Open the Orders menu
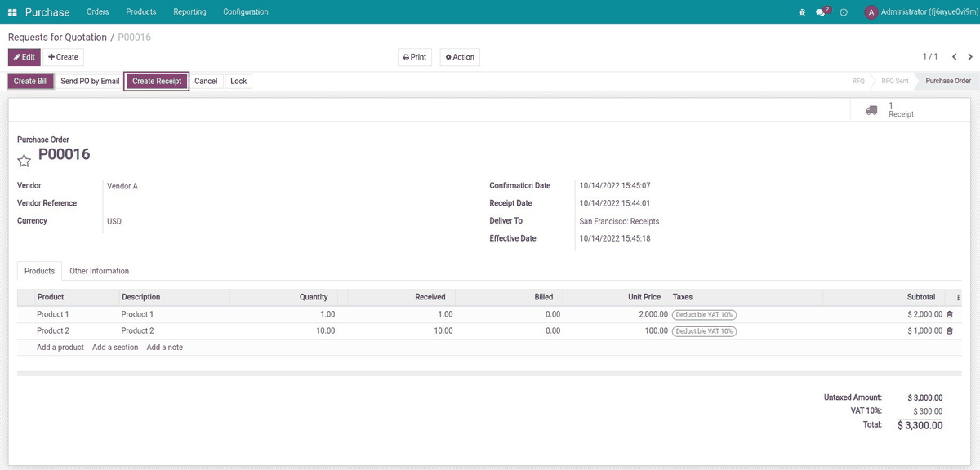 point(98,12)
